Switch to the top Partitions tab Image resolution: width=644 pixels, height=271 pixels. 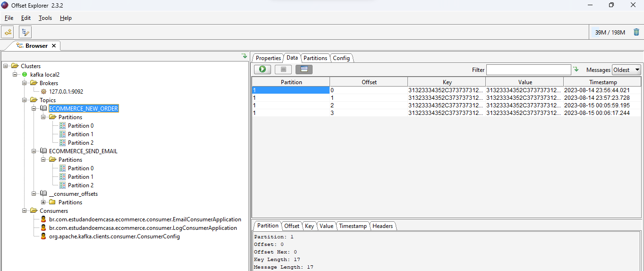[x=315, y=58]
